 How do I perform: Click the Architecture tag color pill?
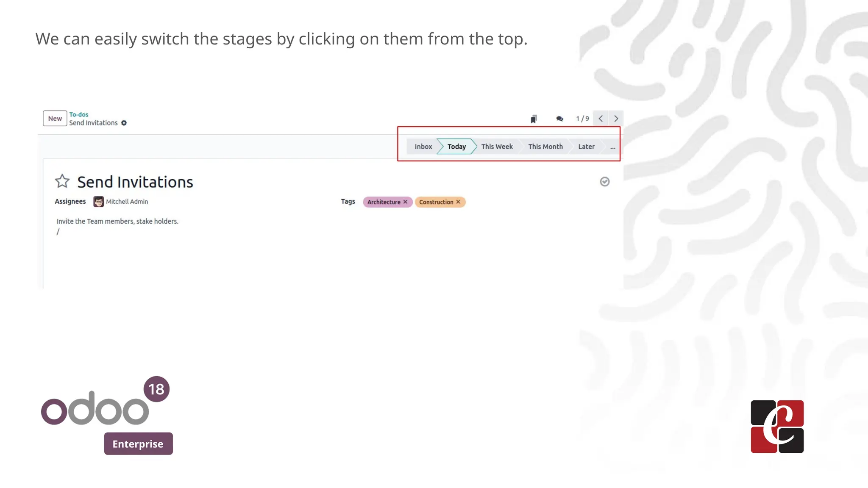(x=383, y=202)
